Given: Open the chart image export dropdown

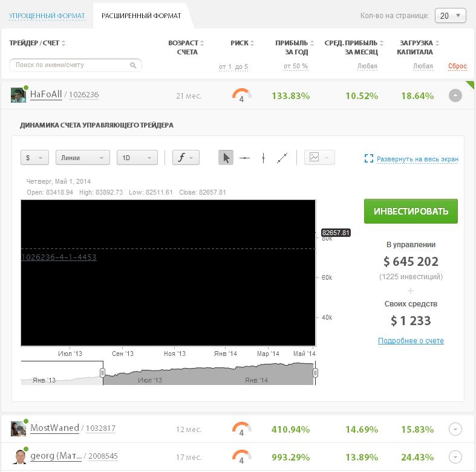Looking at the screenshot, I should pos(319,158).
